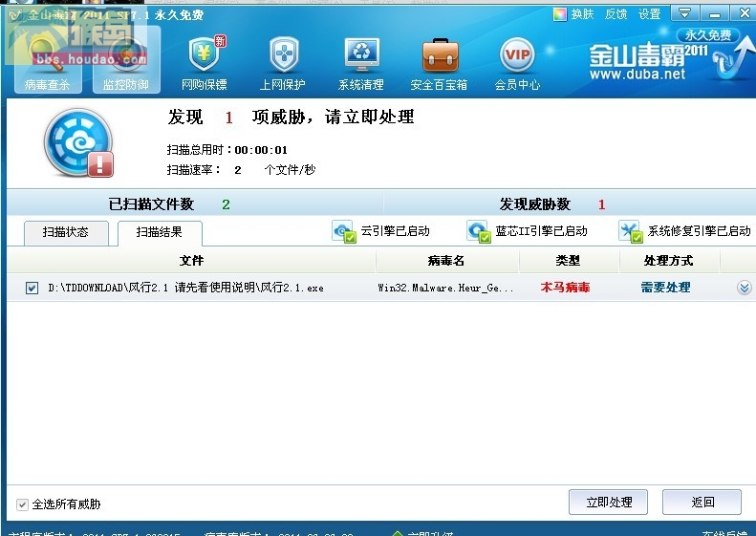Click virus name Win32.Malware.Heur_Ge...
The image size is (756, 536).
click(445, 289)
